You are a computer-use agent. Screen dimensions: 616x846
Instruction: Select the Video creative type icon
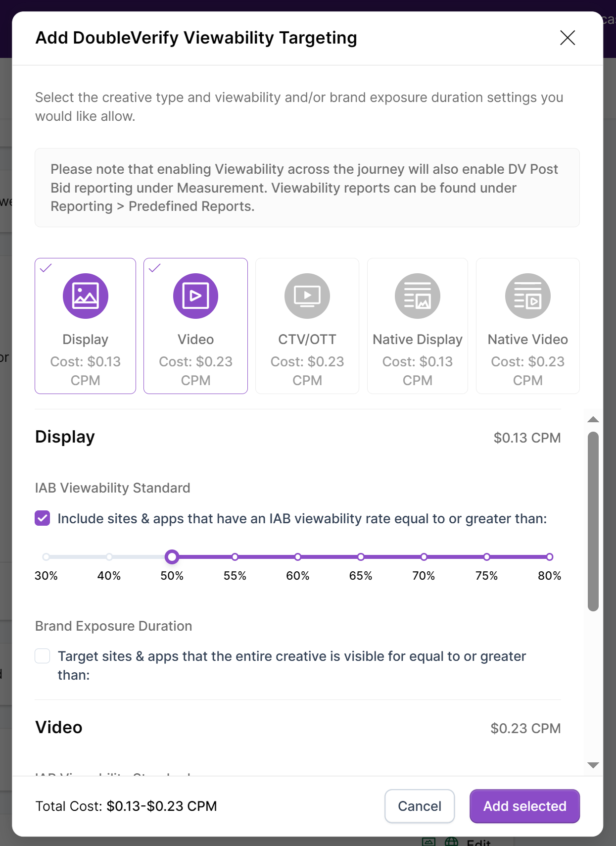195,296
